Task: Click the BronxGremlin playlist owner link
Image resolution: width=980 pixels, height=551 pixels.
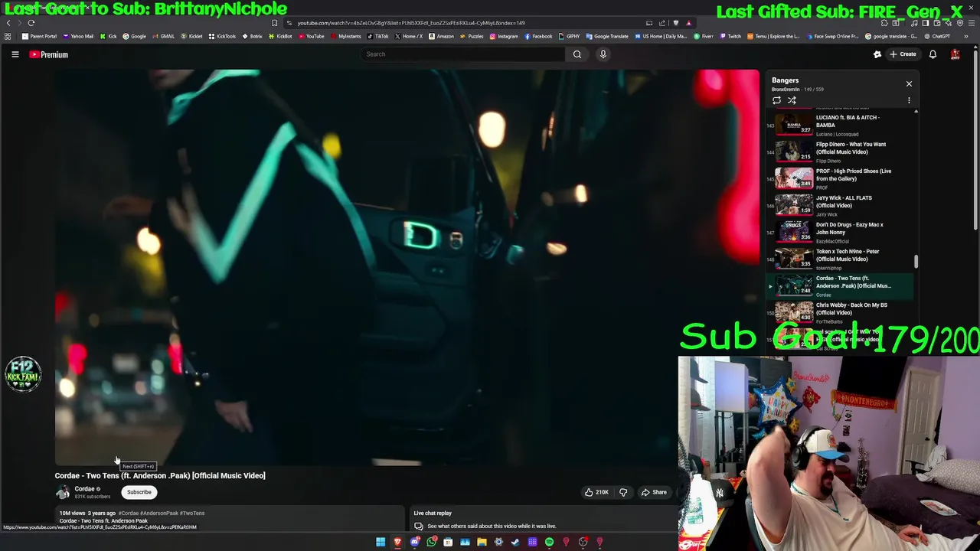Action: (x=784, y=90)
